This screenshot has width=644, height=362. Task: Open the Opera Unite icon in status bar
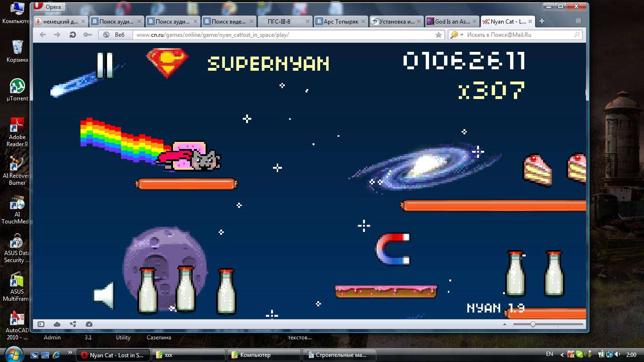[73, 324]
